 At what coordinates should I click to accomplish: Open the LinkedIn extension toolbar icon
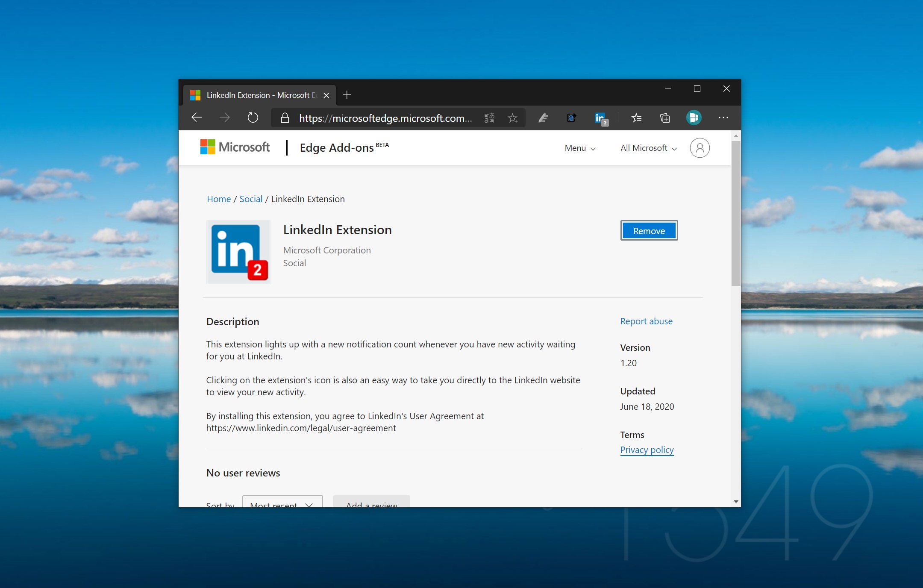[601, 119]
